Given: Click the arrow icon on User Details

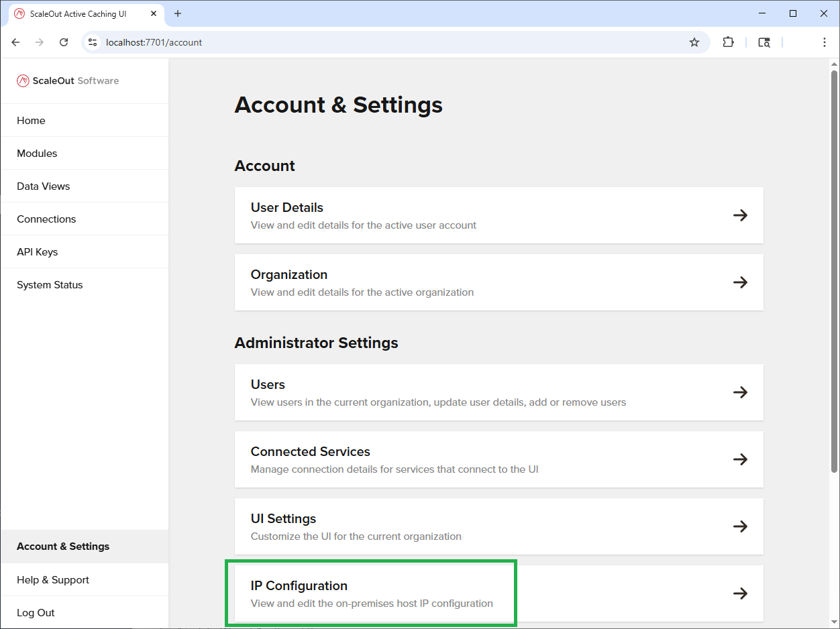Looking at the screenshot, I should coord(740,215).
